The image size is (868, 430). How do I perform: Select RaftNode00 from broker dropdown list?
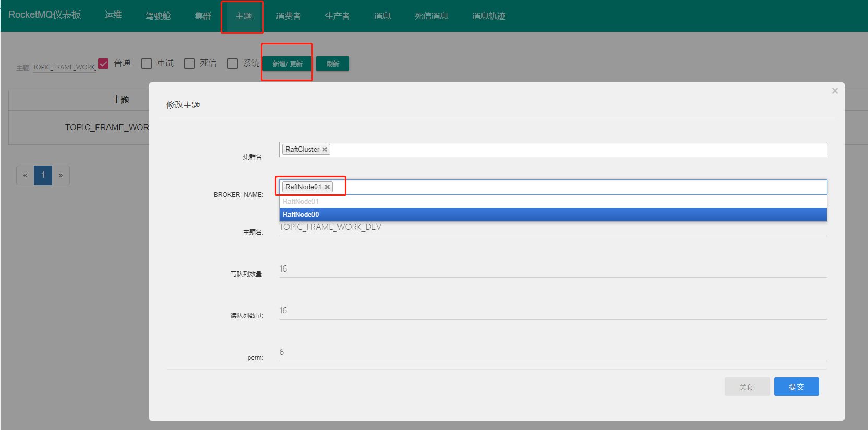point(553,214)
